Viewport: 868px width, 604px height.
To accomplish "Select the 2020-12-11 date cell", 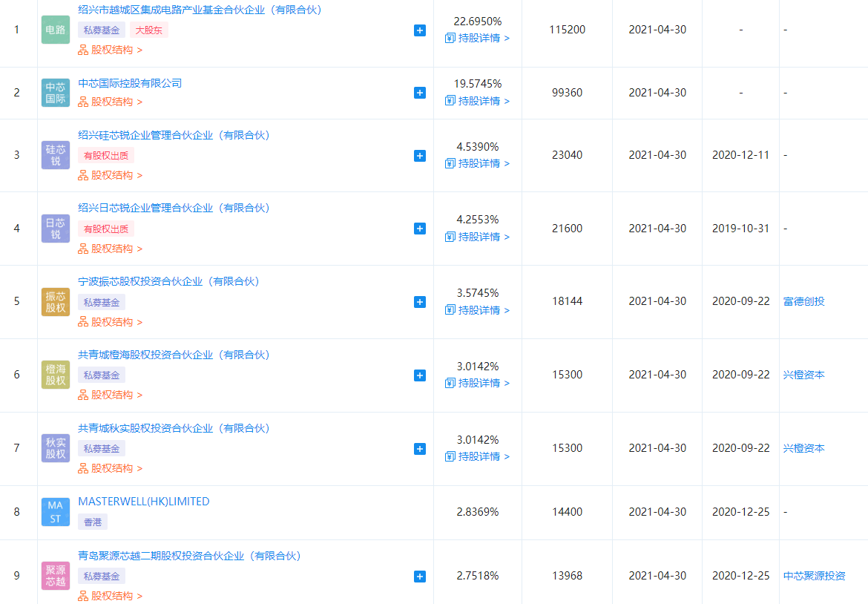I will [740, 155].
